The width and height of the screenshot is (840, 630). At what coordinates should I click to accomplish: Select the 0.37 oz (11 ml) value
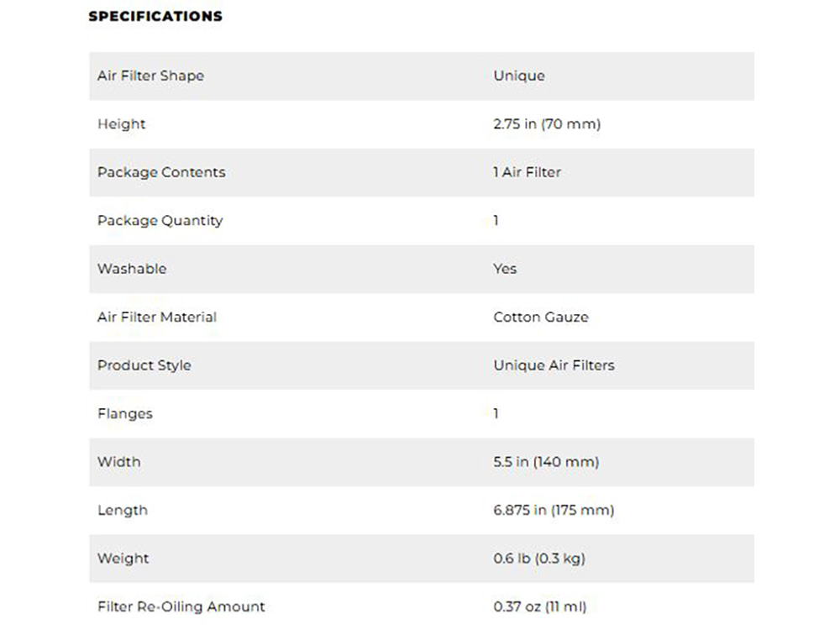pyautogui.click(x=539, y=606)
